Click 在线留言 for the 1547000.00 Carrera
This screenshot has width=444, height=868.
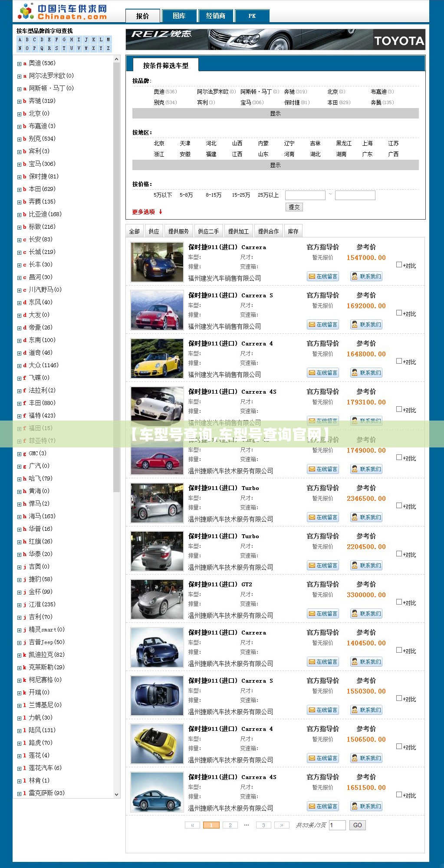point(323,276)
